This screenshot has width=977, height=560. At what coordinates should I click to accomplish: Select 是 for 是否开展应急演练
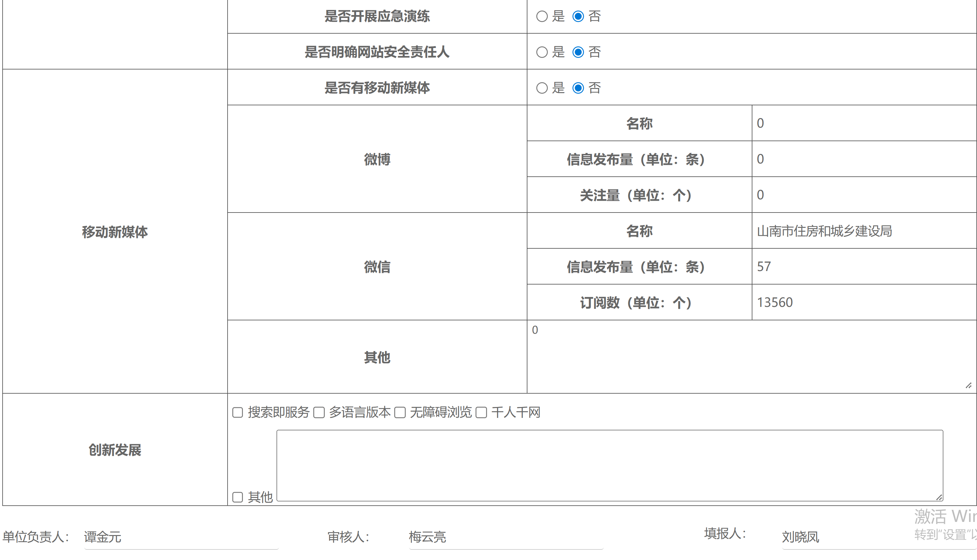pos(541,16)
